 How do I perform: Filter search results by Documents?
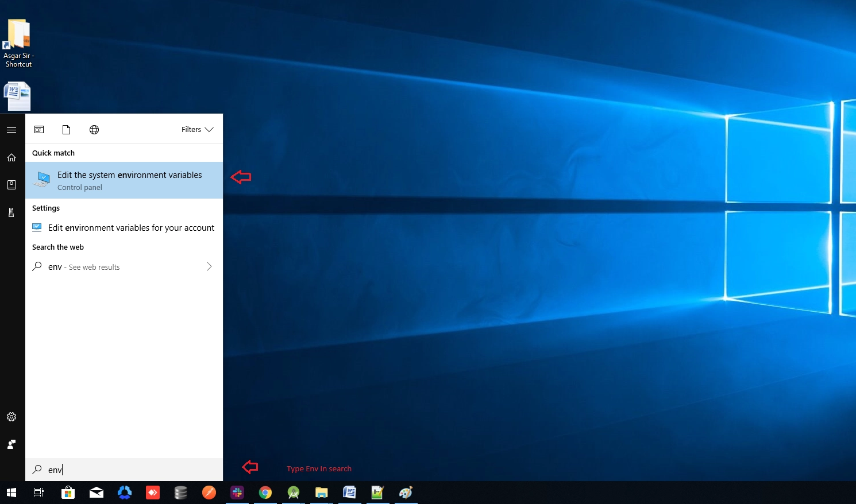67,130
